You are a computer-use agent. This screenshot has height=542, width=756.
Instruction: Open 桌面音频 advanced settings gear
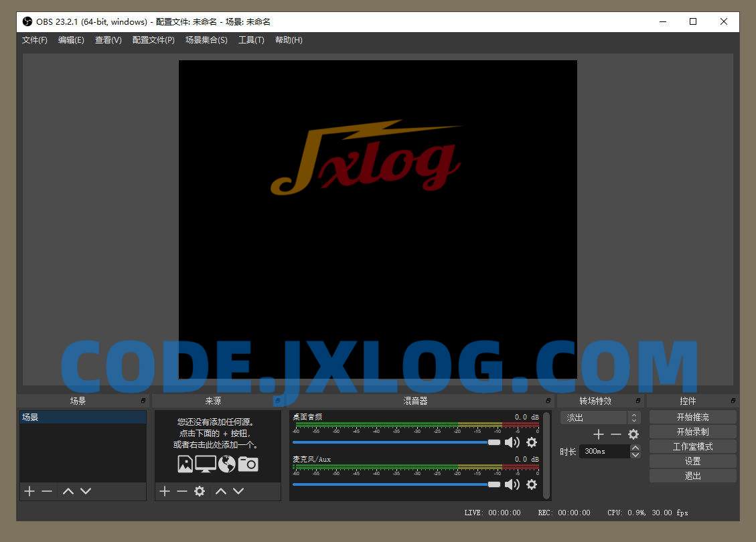point(532,442)
